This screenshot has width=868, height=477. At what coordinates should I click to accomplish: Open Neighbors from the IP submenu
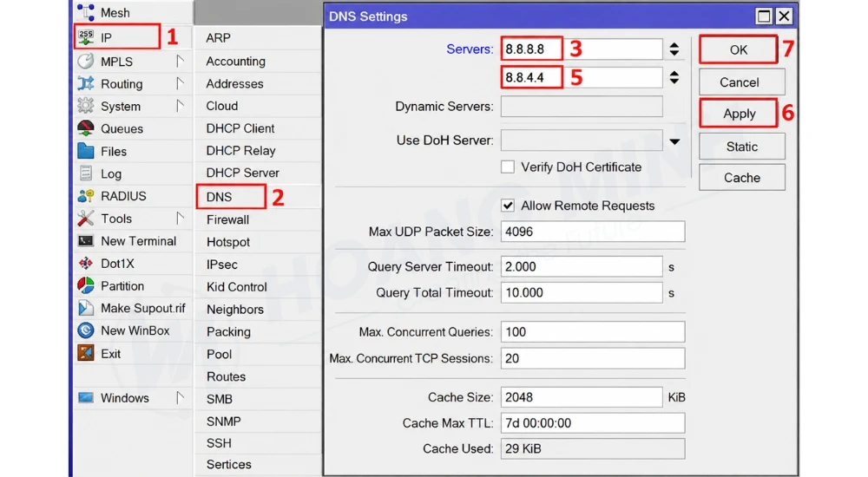pyautogui.click(x=235, y=310)
